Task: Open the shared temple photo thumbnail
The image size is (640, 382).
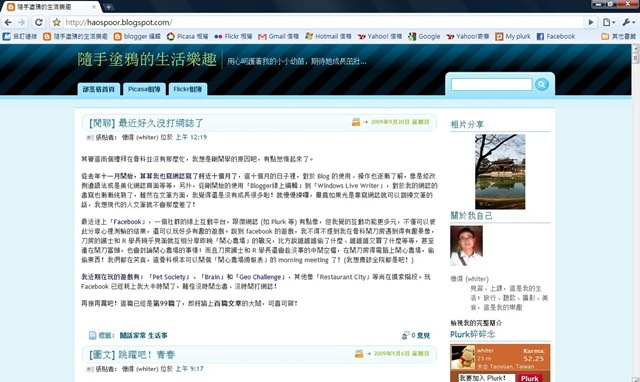Action: tap(500, 172)
